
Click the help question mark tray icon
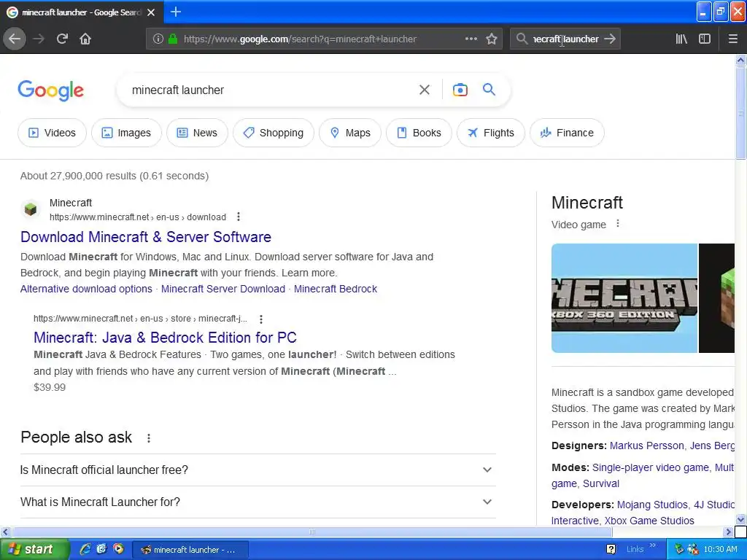coord(611,549)
